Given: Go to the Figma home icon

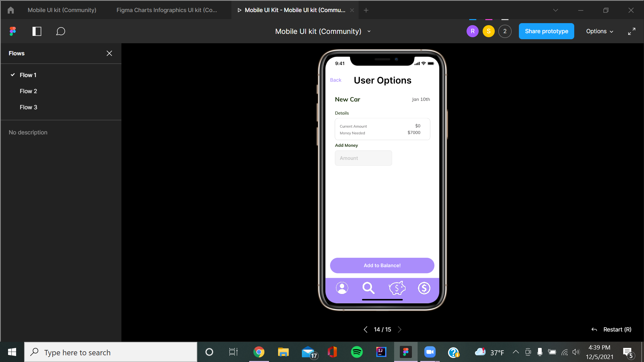Looking at the screenshot, I should click(x=11, y=10).
